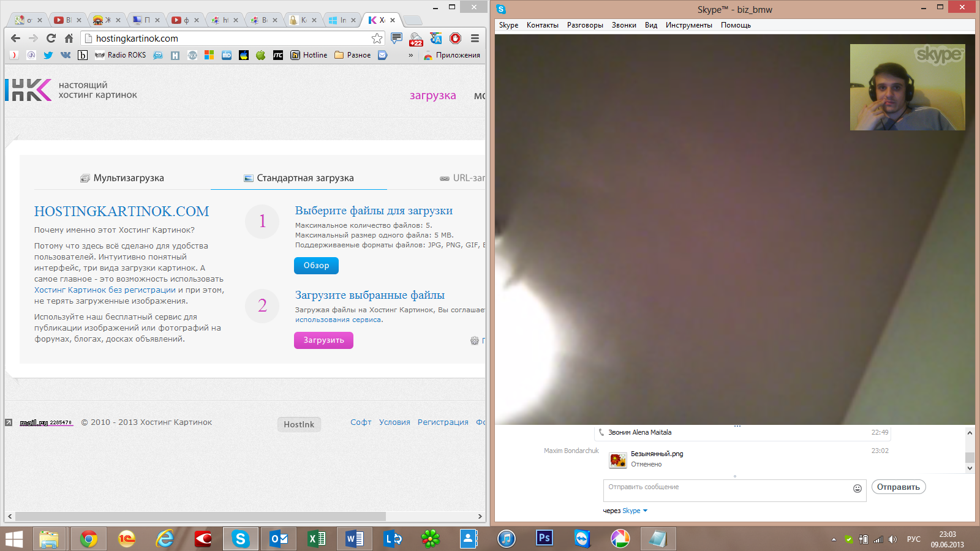
Task: Switch to the Стандартная загрузка tab
Action: coord(299,178)
